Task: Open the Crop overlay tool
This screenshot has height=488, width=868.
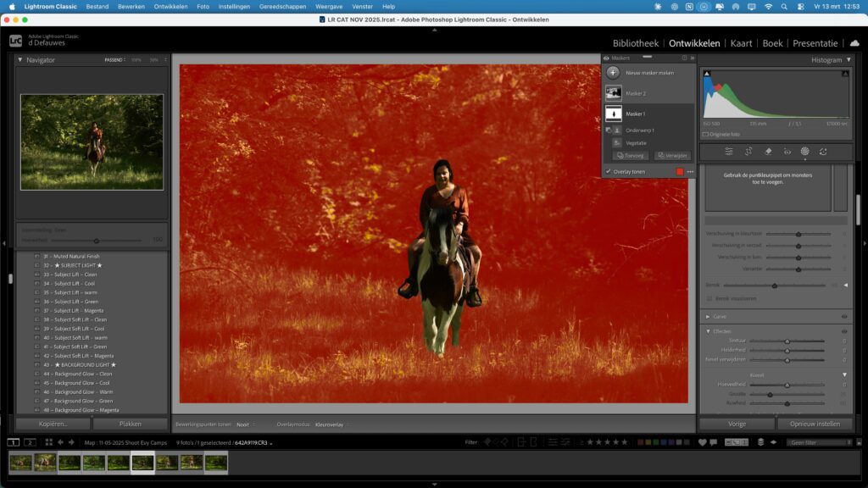Action: [748, 152]
